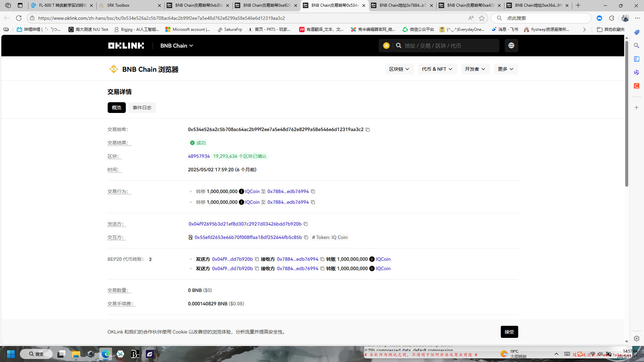Copy the IQ Coin contract address
The image size is (644, 362).
306,237
